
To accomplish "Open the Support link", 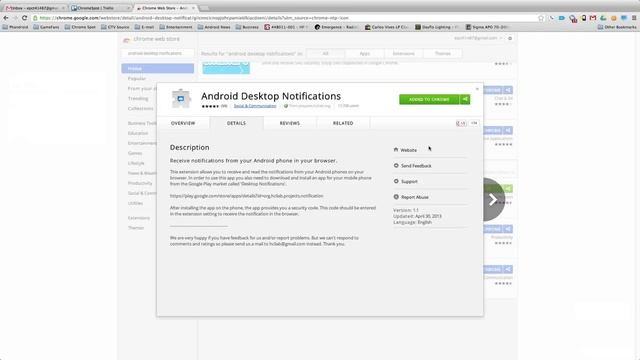I will point(405,181).
